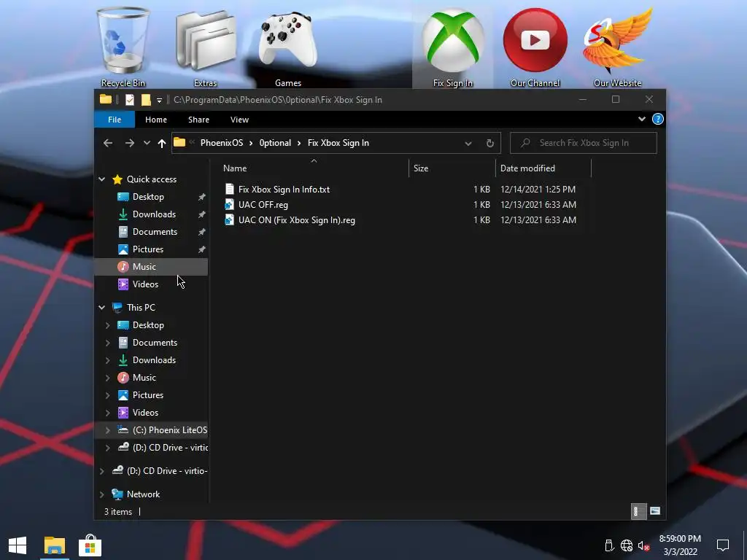Open the address bar history dropdown
Screen dimensions: 747x560
pyautogui.click(x=468, y=143)
